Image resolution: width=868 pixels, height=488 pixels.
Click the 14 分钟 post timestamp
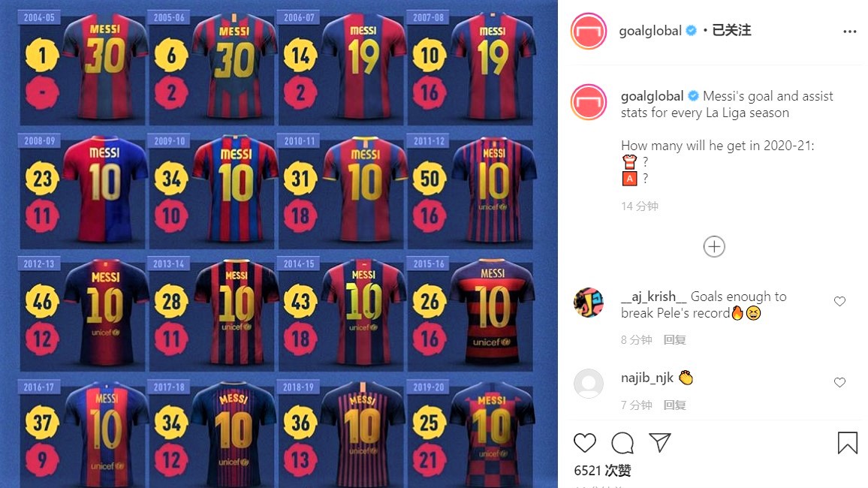click(x=640, y=206)
